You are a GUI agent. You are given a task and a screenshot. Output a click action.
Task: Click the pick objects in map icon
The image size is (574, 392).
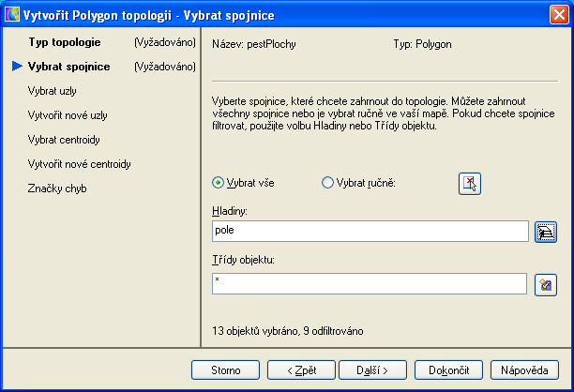(x=469, y=184)
